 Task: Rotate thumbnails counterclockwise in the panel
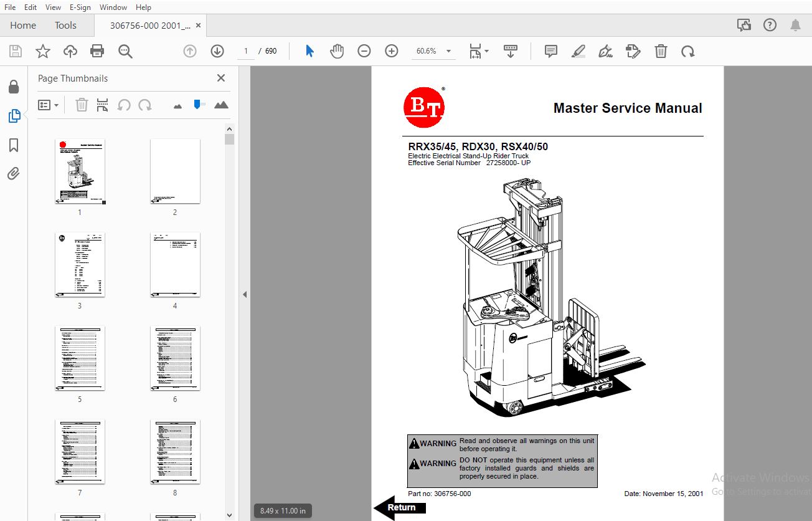[124, 105]
